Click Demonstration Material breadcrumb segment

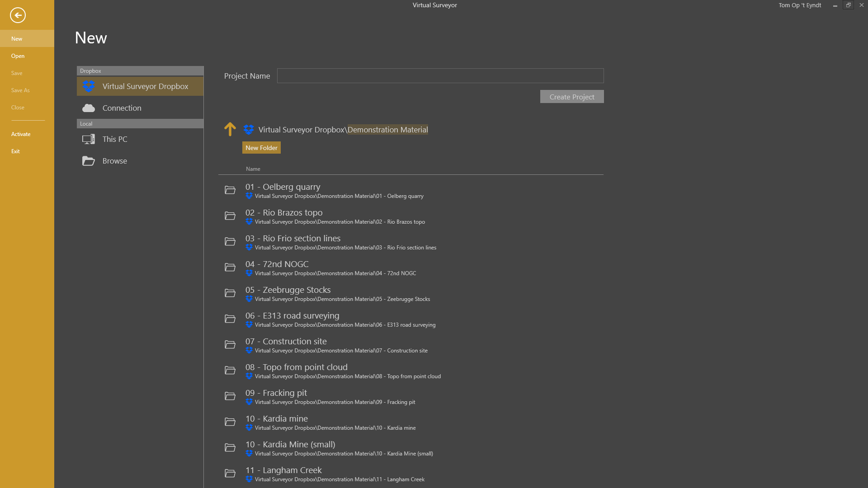[x=387, y=130]
